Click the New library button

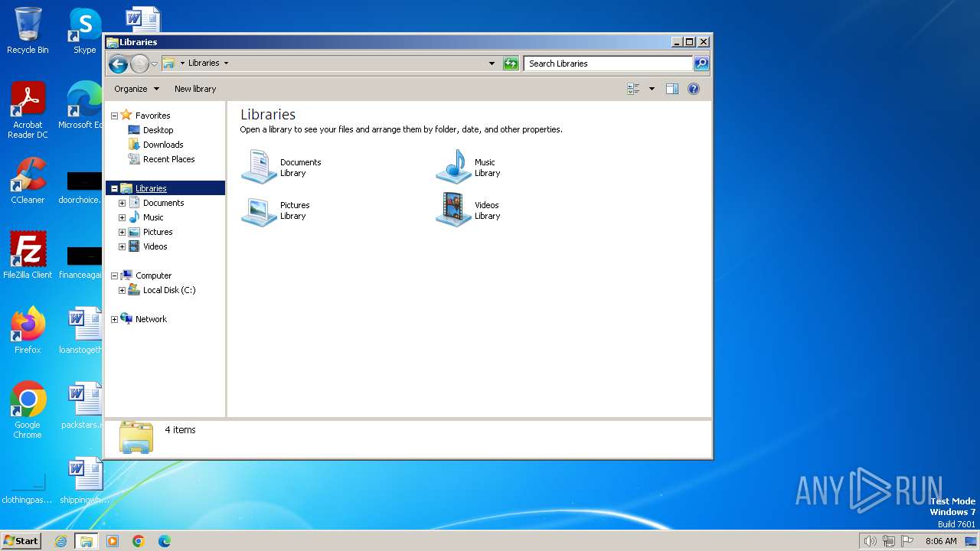coord(195,89)
